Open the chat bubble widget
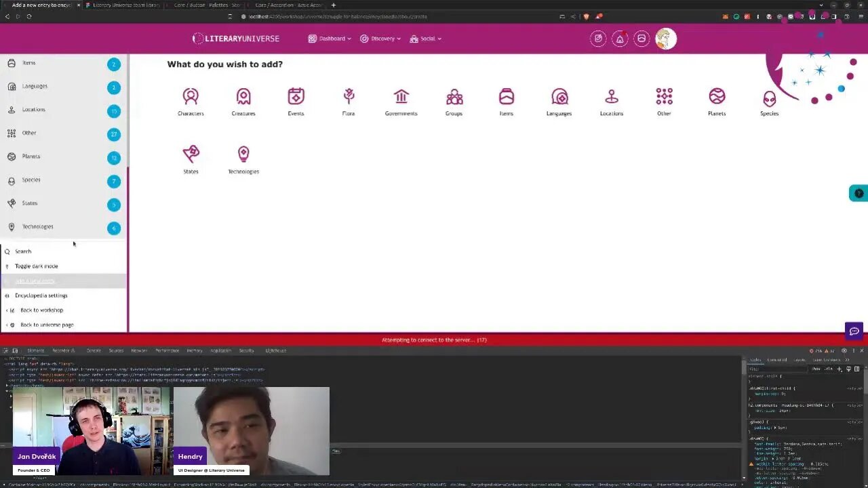This screenshot has width=868, height=488. [x=854, y=331]
